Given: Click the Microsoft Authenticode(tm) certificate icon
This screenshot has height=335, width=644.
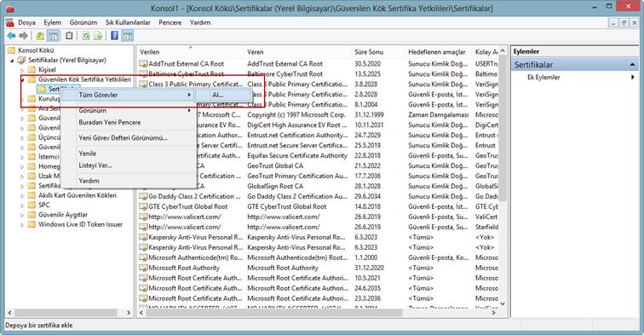Looking at the screenshot, I should pos(143,257).
